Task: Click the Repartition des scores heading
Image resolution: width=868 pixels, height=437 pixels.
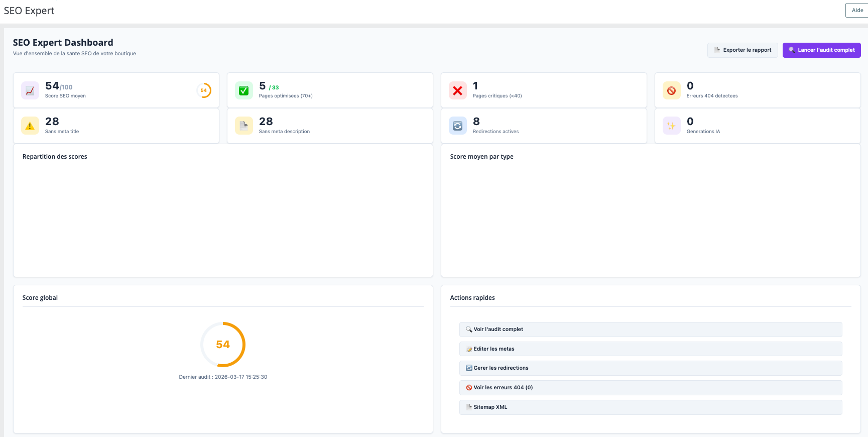Action: pos(55,157)
